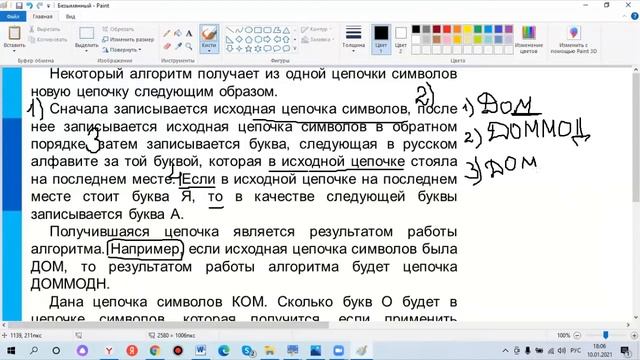
Task: Open the shape Outline (Контур) dropdown
Action: pos(316,29)
